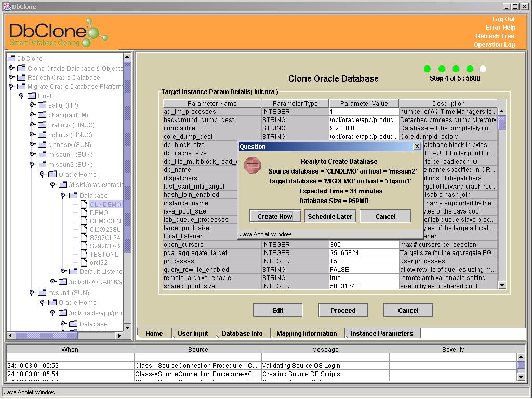Click the DEMOCLN database file icon
Screen dimensions: 532x399
(x=84, y=221)
